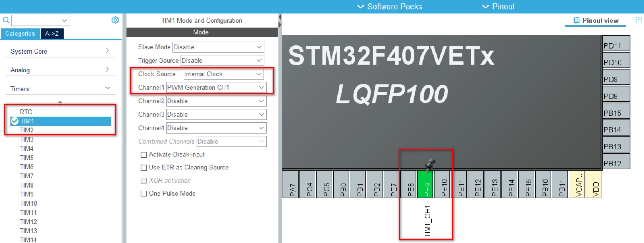Click the PD11 pin
The height and width of the screenshot is (243, 644).
point(616,44)
